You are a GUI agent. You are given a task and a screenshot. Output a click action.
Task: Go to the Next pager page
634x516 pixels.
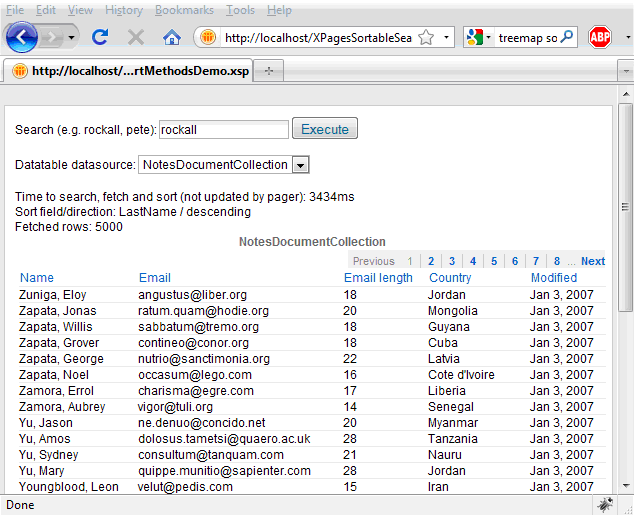point(593,261)
